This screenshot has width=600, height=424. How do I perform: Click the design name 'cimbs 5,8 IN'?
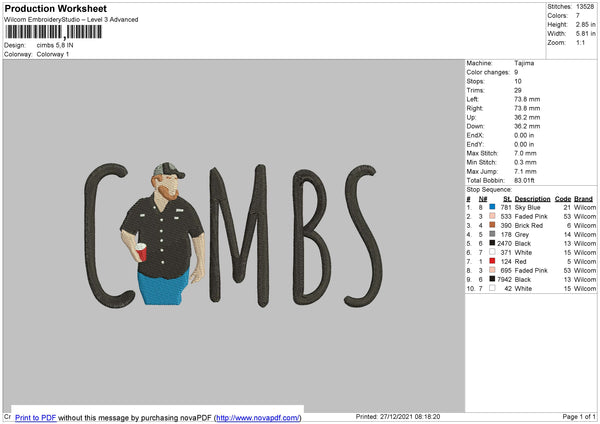click(x=55, y=45)
